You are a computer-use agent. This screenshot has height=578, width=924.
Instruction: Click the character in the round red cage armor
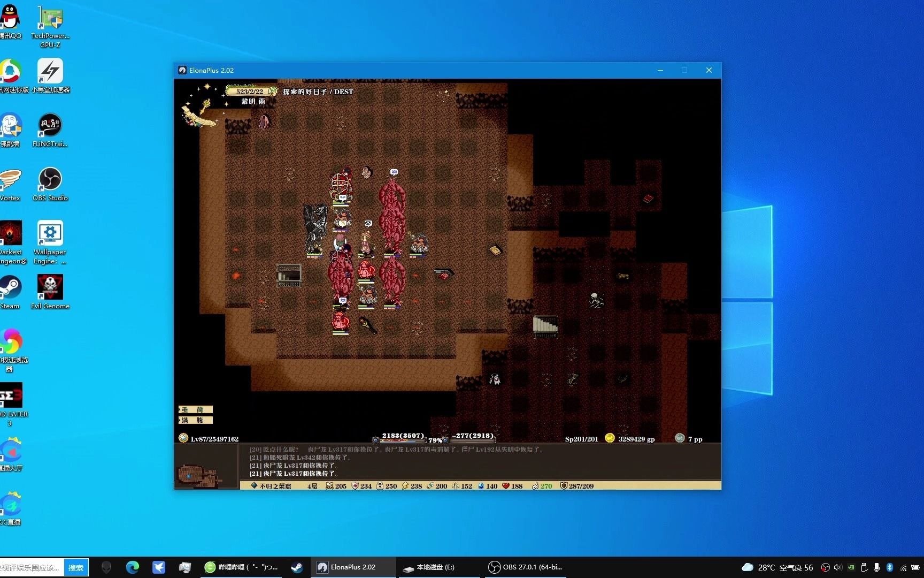click(x=342, y=185)
